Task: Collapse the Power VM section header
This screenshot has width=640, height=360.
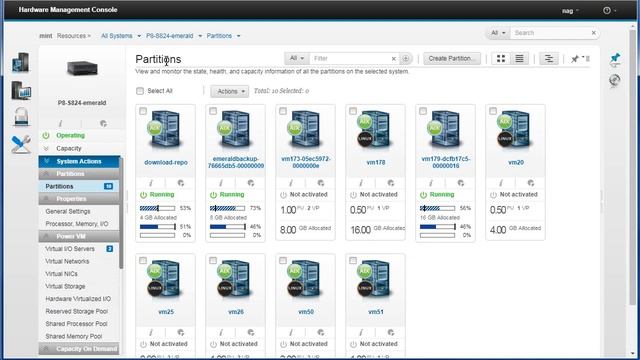Action: point(79,236)
